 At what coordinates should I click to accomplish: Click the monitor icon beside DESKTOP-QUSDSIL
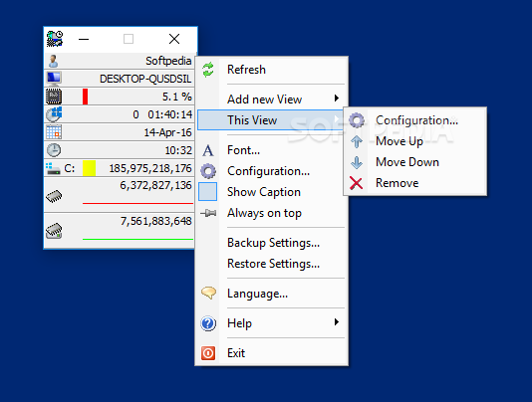click(54, 79)
